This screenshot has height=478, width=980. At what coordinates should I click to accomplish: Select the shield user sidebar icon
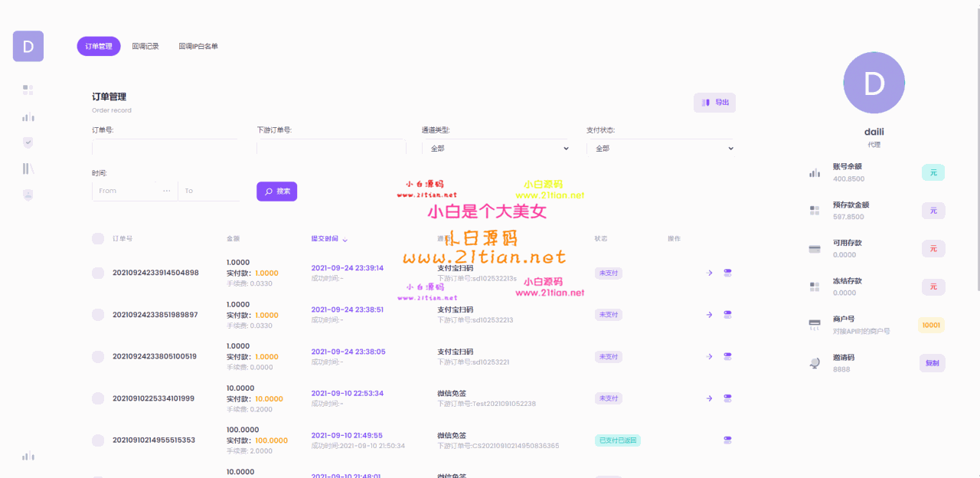tap(28, 195)
